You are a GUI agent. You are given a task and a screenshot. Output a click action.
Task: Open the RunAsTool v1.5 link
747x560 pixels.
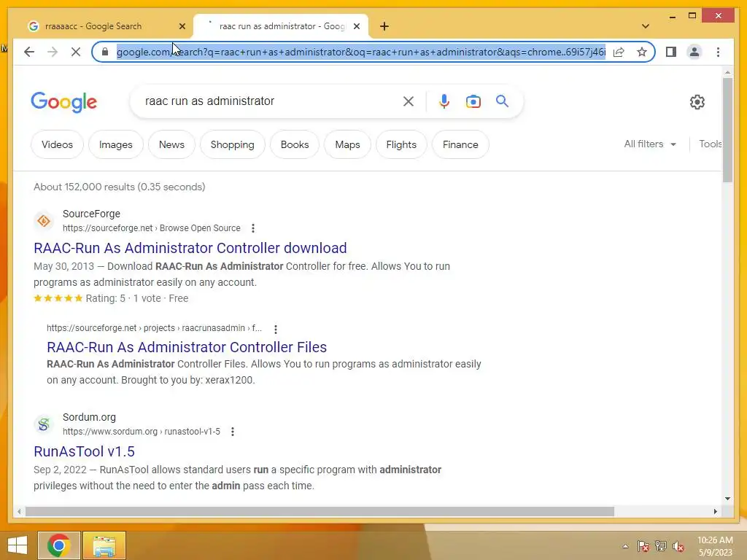coord(85,451)
